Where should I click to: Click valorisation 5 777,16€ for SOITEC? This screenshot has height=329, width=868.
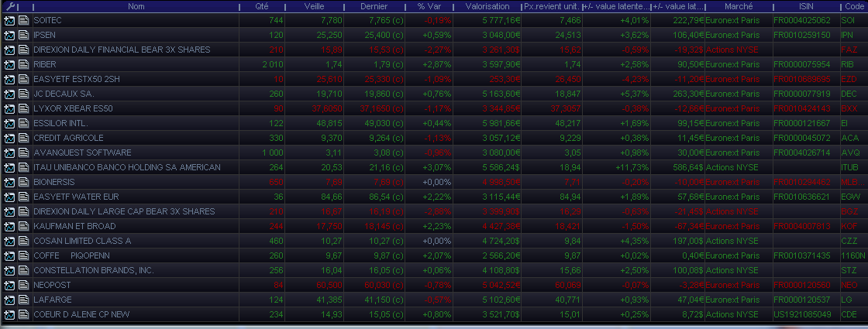(499, 20)
